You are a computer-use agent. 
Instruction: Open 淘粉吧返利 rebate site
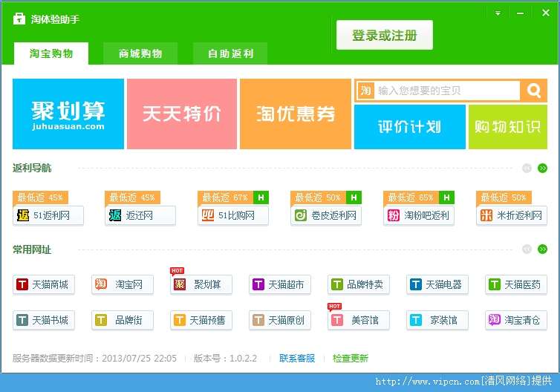tap(419, 215)
